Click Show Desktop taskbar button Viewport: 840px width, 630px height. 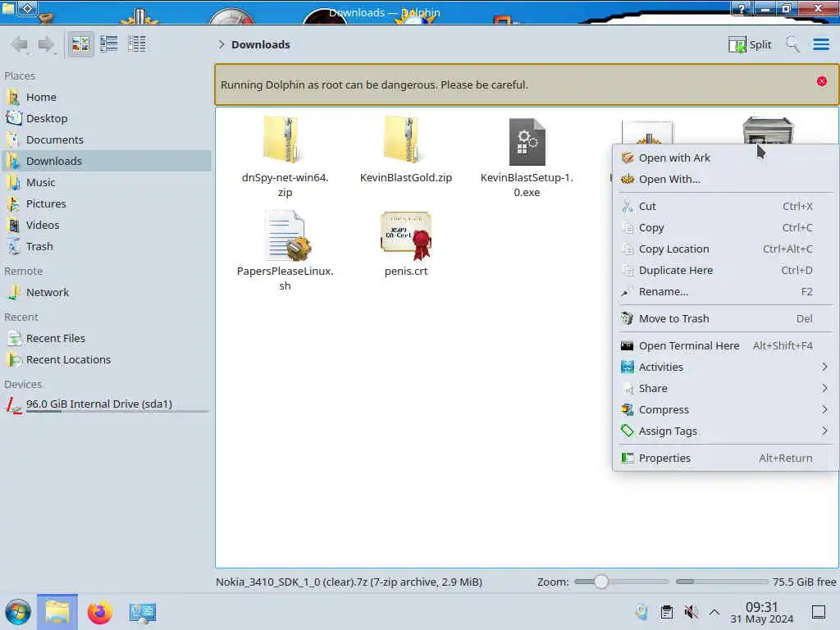pyautogui.click(x=819, y=612)
